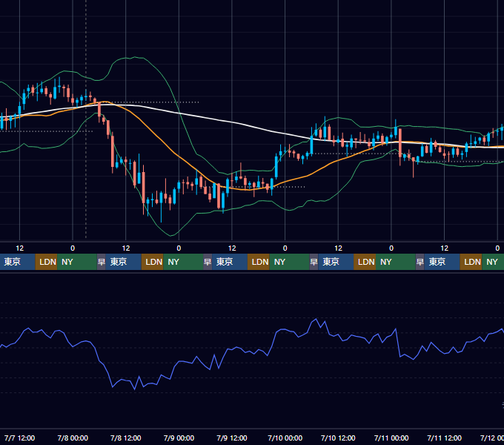Click the 7/9 00:00 date axis label

tap(179, 438)
